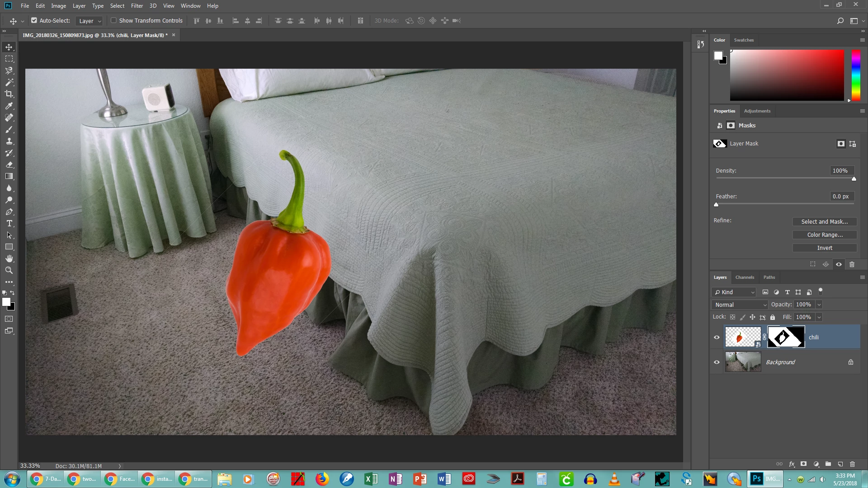Select the Eyedropper tool

pyautogui.click(x=9, y=106)
